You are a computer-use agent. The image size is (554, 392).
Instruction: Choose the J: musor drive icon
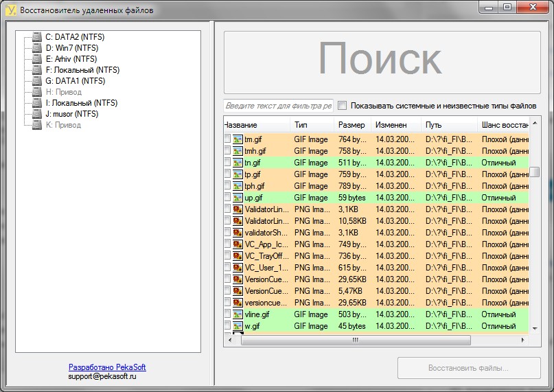click(37, 114)
